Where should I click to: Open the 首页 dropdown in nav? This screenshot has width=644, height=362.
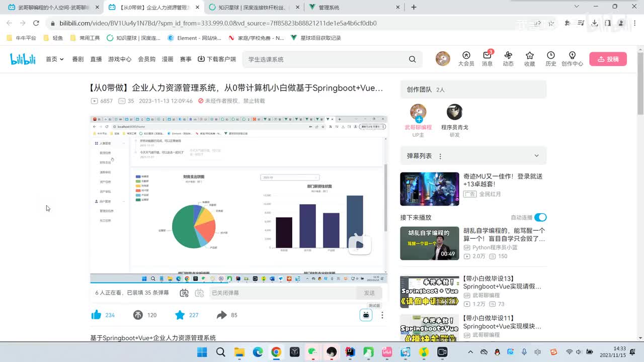tap(55, 59)
